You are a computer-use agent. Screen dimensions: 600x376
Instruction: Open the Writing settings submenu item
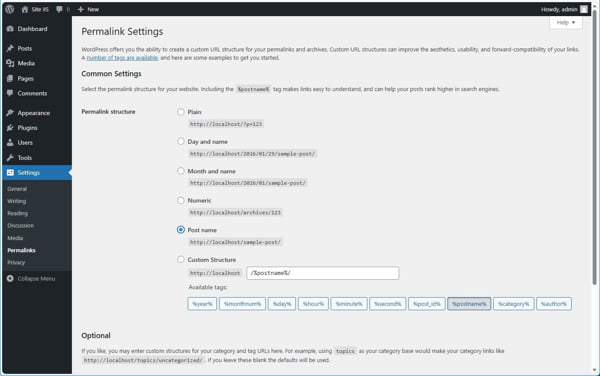(x=17, y=201)
